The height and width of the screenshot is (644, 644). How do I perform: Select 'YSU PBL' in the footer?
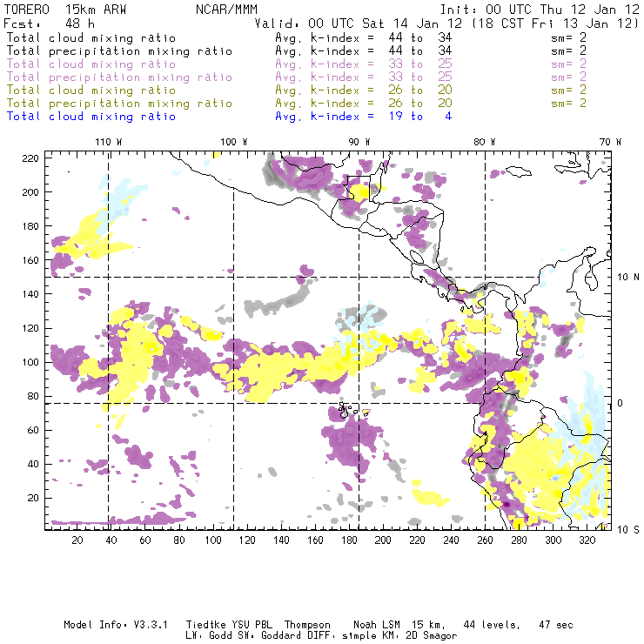click(x=252, y=625)
